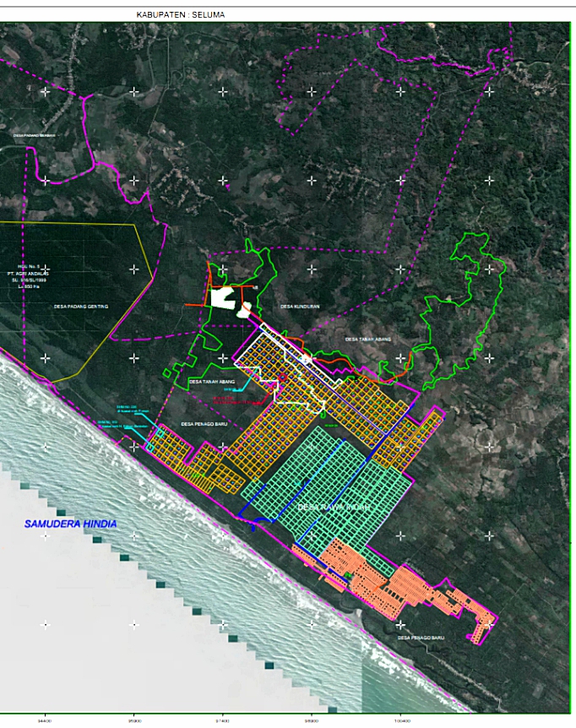Click the 94400 coordinate label

44,721
